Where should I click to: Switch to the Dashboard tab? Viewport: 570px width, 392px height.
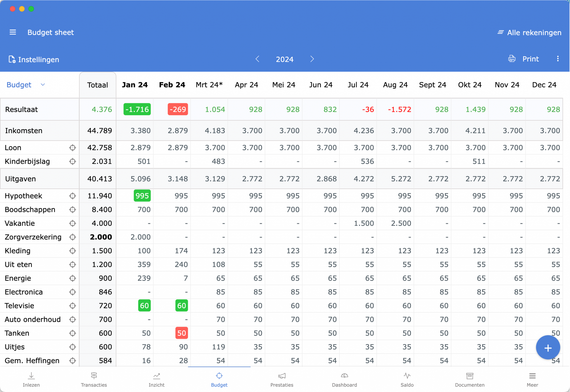(x=344, y=376)
